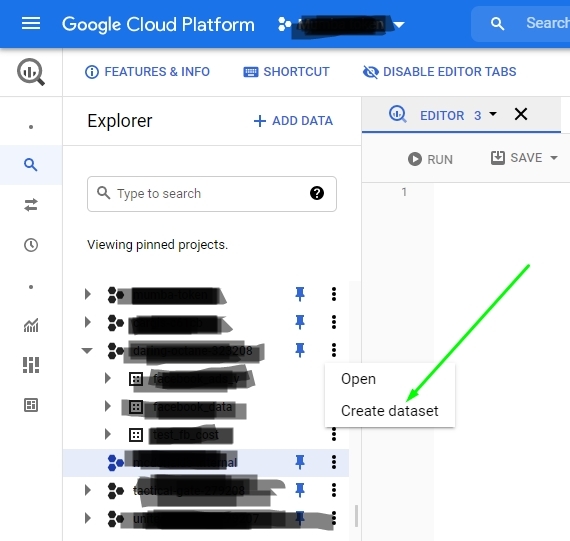Click ADD DATA button

point(293,121)
